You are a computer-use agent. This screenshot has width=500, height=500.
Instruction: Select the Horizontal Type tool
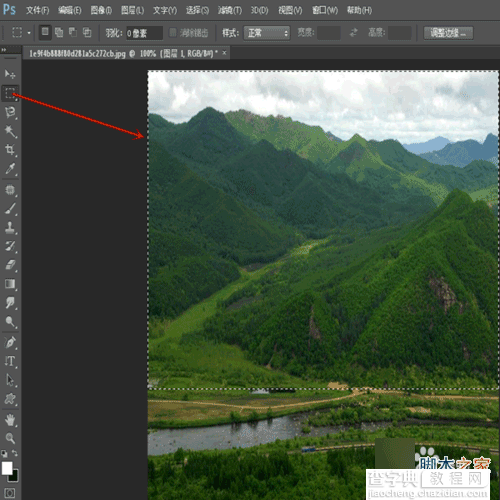pyautogui.click(x=10, y=361)
